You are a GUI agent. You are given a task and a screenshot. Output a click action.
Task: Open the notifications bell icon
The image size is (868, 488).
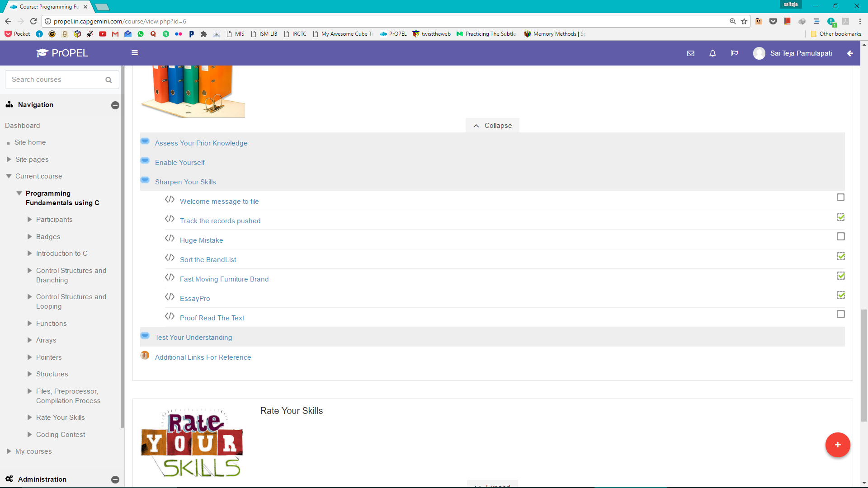pos(712,53)
